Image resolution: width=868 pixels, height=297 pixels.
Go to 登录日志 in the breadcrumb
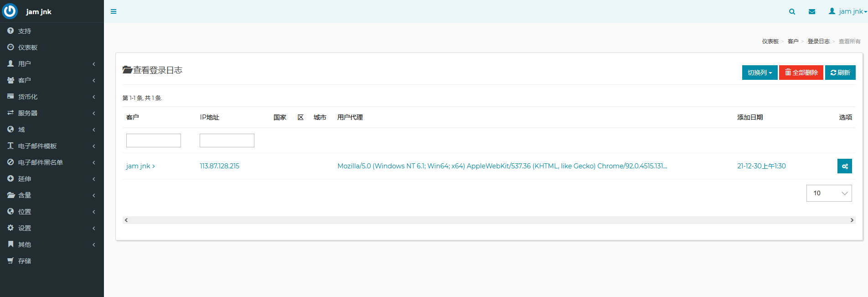pyautogui.click(x=819, y=42)
